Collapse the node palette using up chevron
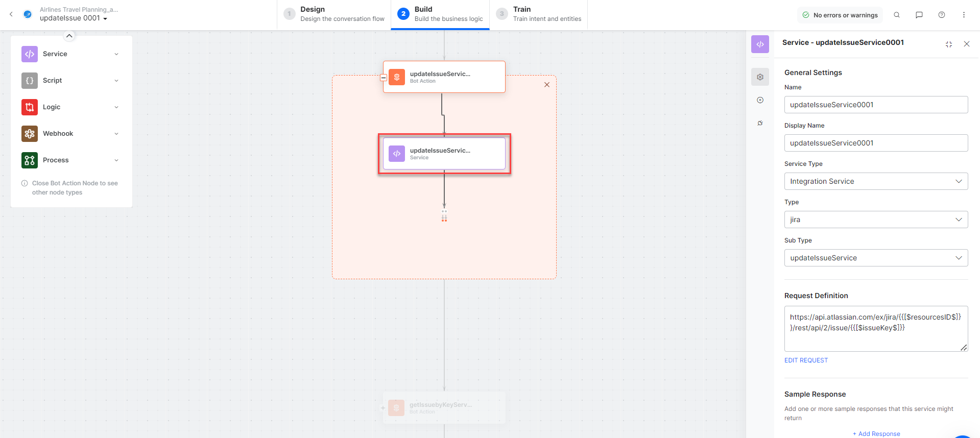980x438 pixels. [x=69, y=36]
